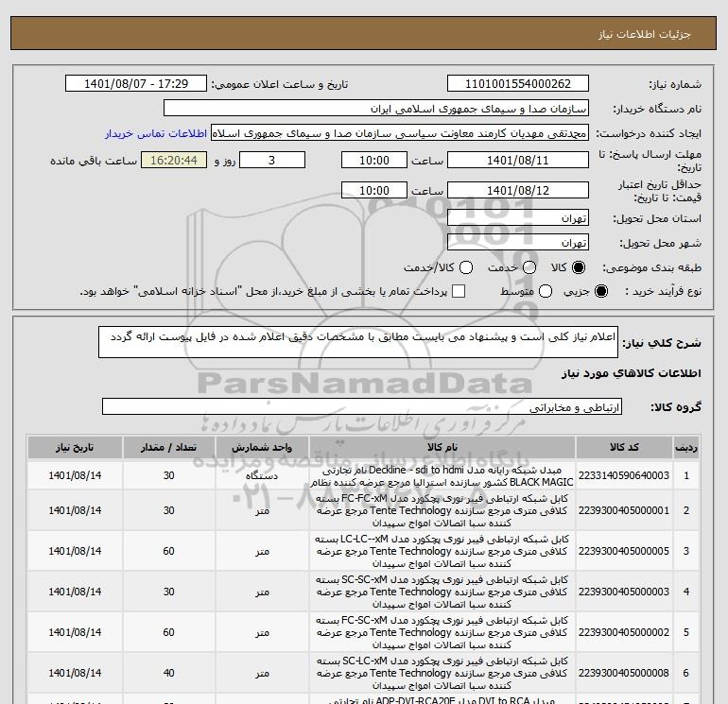Select the خدمت radio button
Screen dimensions: 728x704
pos(529,267)
